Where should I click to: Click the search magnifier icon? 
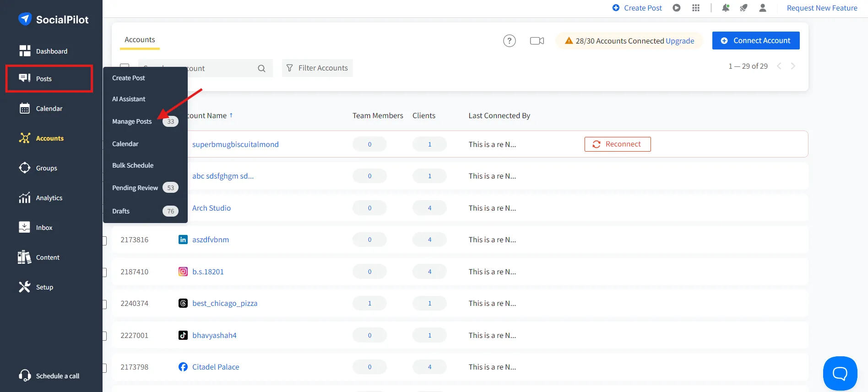(x=261, y=68)
